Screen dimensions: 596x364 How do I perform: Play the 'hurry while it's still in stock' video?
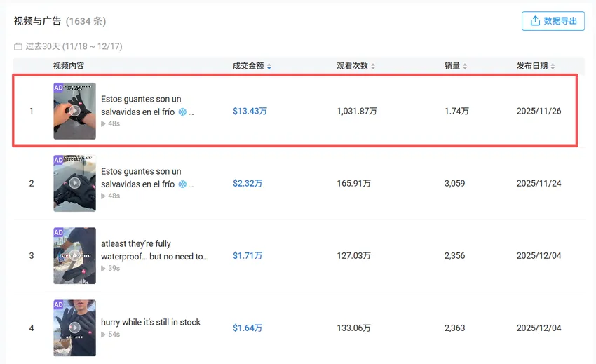[x=74, y=328]
